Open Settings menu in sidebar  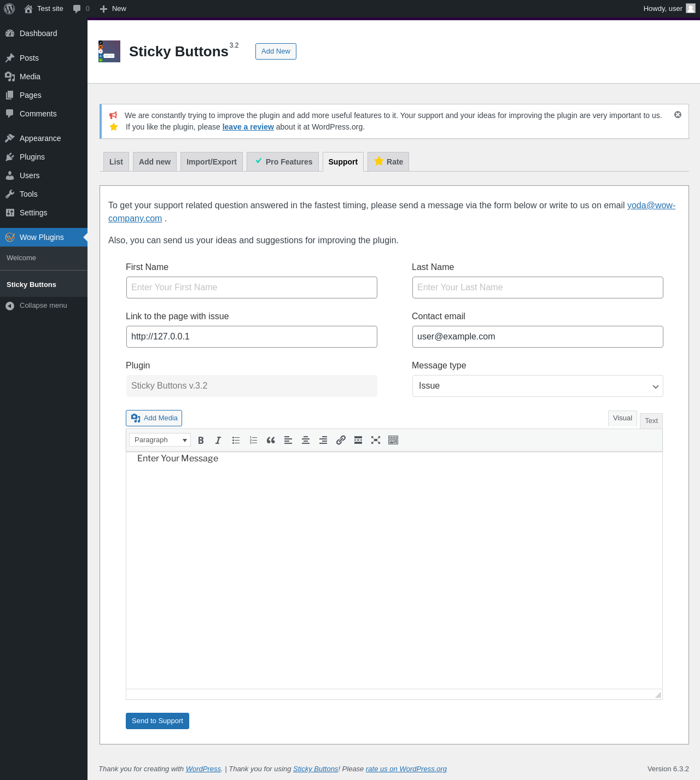pos(44,213)
